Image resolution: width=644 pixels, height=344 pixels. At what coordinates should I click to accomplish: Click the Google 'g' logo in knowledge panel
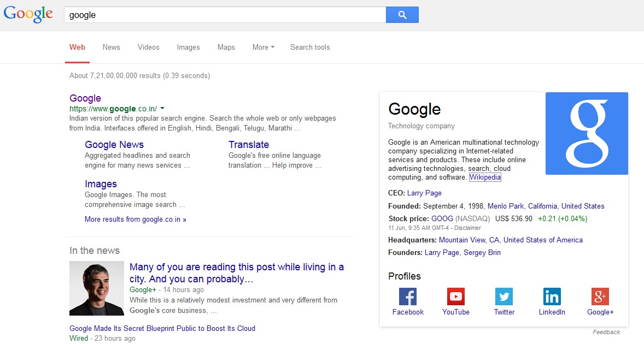click(587, 133)
